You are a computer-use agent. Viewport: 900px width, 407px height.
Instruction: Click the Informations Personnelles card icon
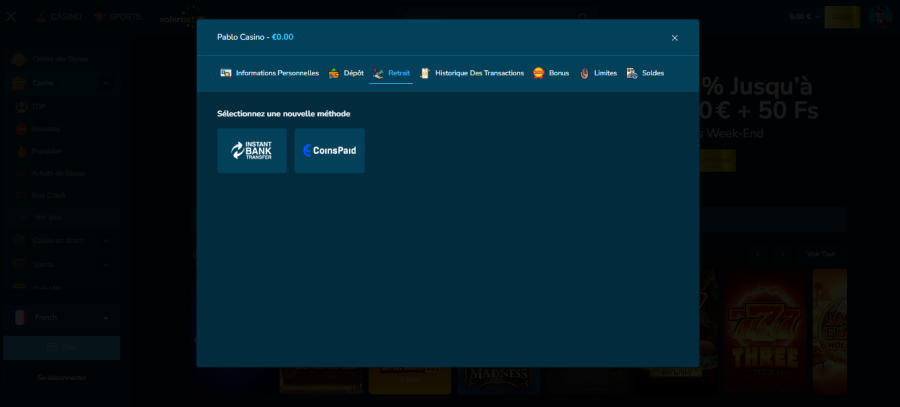point(226,73)
